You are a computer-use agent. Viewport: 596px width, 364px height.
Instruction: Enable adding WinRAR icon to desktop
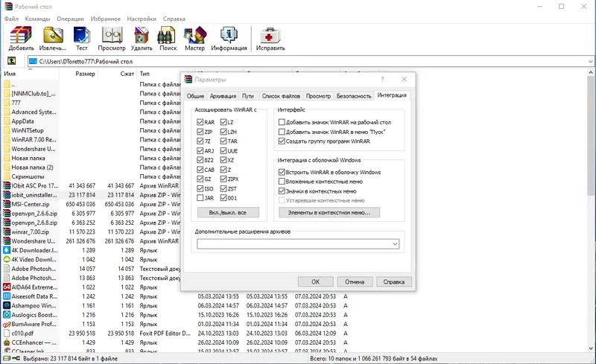tap(282, 122)
